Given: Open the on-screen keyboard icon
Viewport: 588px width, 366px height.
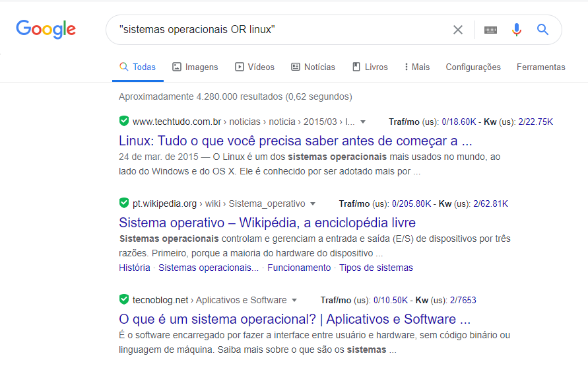Looking at the screenshot, I should click(x=490, y=30).
